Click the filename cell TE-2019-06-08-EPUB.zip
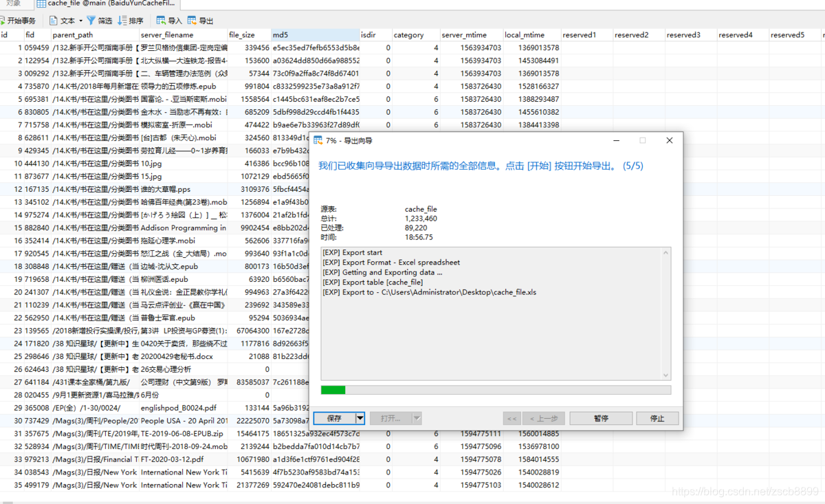Image resolution: width=825 pixels, height=504 pixels. (183, 434)
